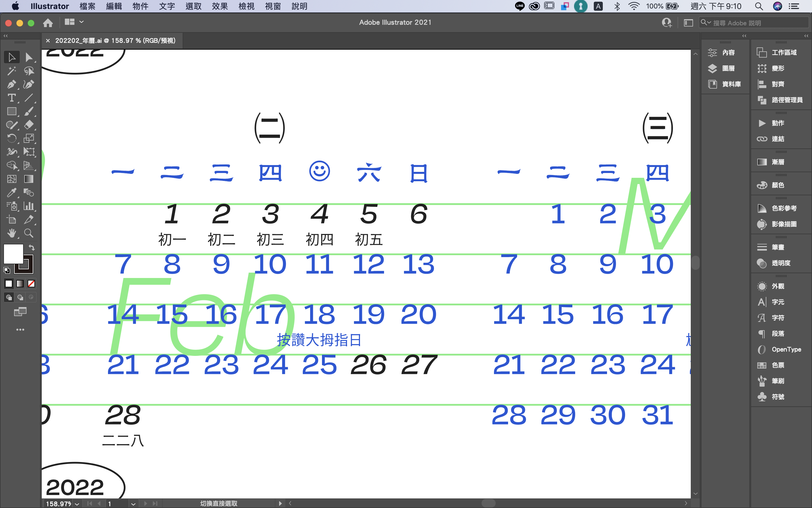
Task: Enable Draw Behind mode
Action: [x=20, y=297]
